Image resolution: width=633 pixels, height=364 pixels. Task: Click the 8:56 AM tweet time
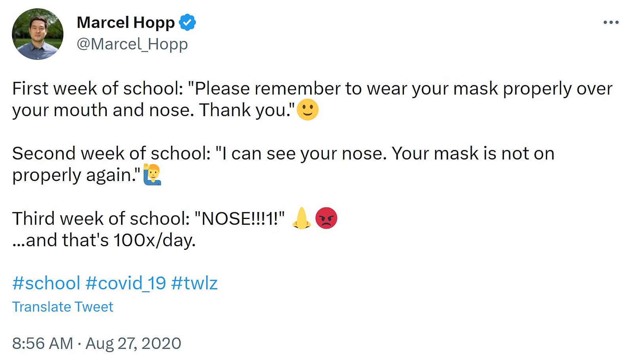point(42,343)
